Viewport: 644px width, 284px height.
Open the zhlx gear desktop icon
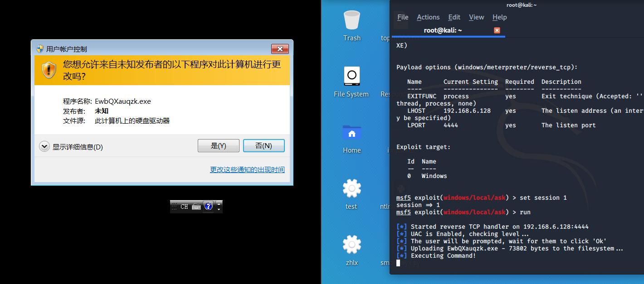[x=352, y=251]
